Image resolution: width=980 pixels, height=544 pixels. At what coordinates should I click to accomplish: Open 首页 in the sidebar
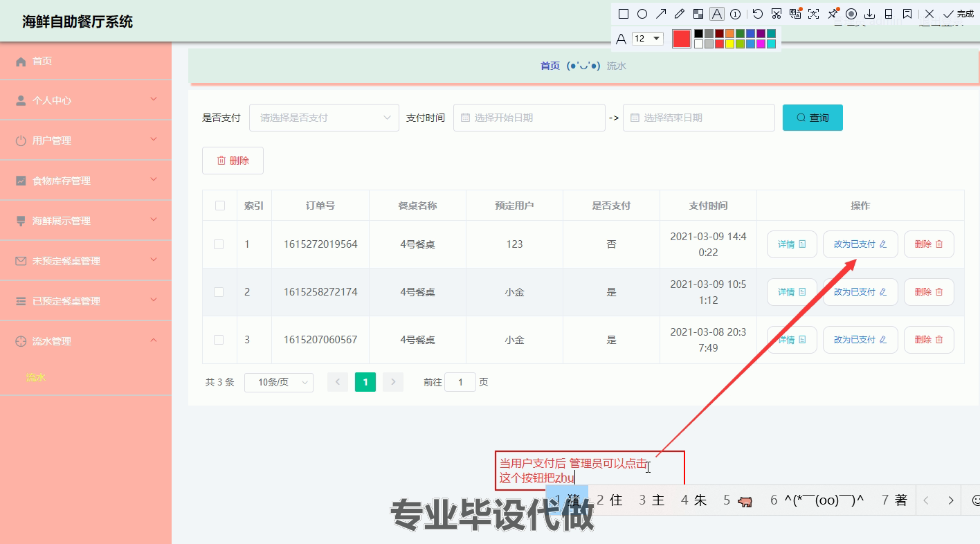pos(86,61)
